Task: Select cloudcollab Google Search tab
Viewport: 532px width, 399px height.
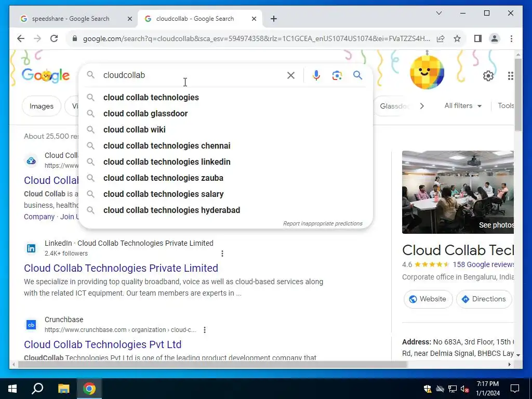Action: [195, 19]
